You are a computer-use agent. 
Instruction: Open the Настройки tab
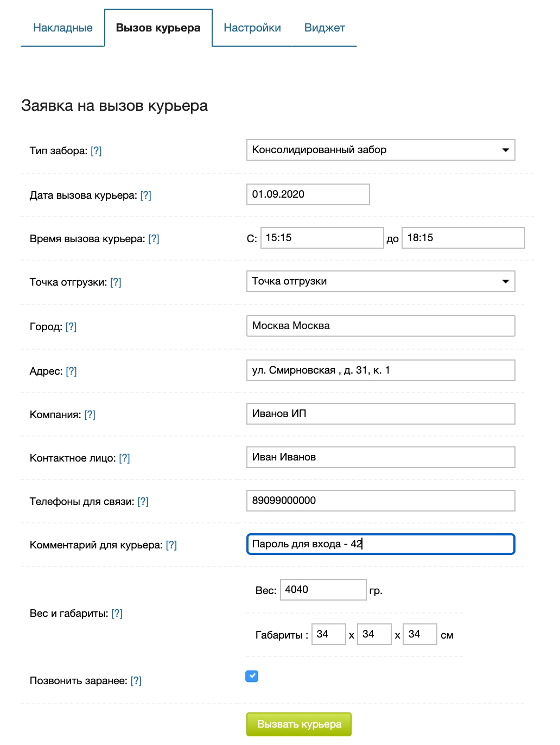point(252,28)
